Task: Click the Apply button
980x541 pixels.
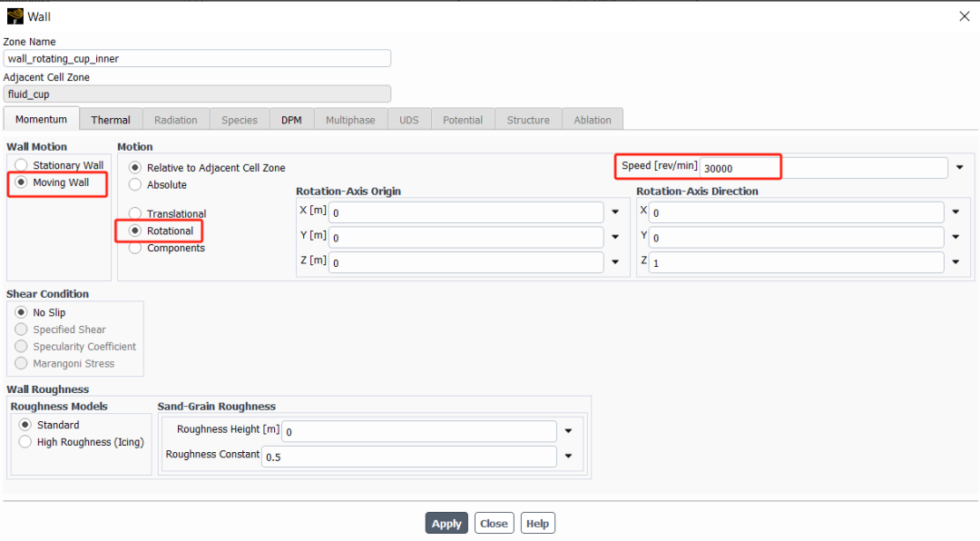Action: tap(446, 524)
